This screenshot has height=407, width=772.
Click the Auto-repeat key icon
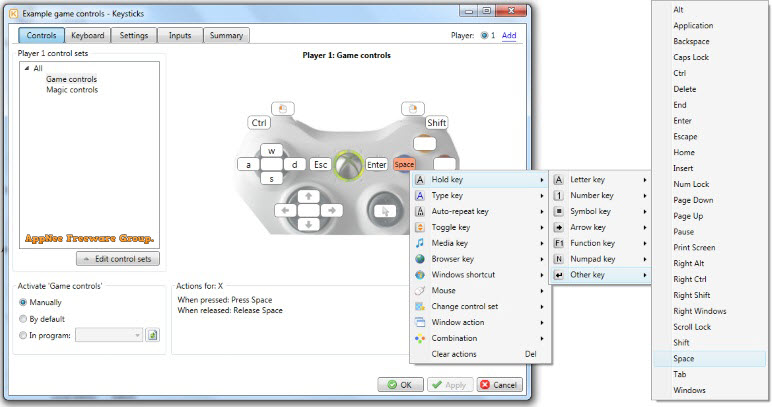(420, 211)
